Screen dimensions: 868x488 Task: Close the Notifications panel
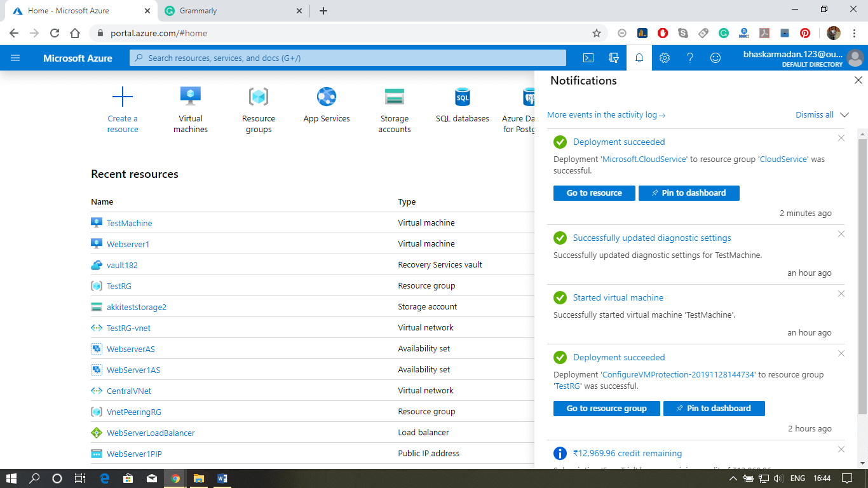coord(858,81)
